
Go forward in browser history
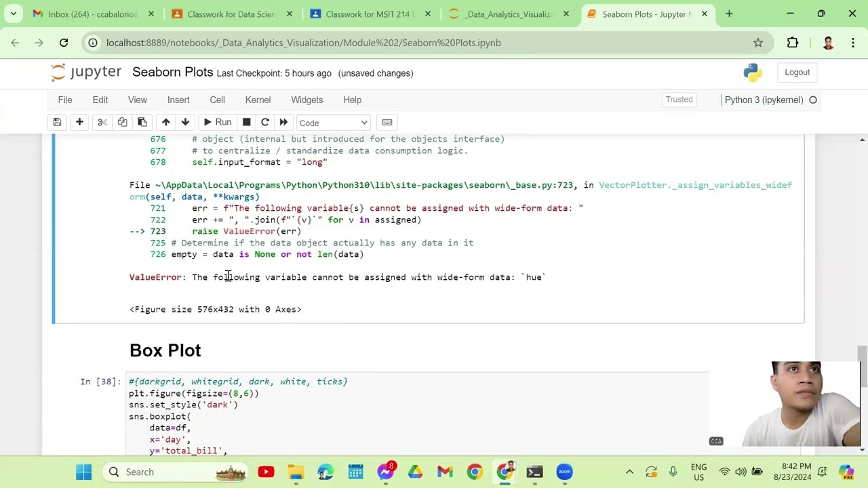pyautogui.click(x=39, y=43)
